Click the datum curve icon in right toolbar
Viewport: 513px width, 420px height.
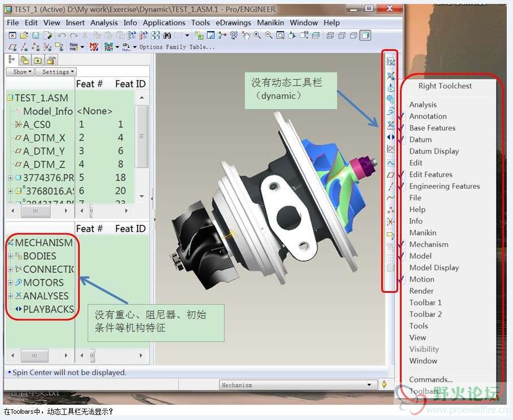pyautogui.click(x=390, y=198)
